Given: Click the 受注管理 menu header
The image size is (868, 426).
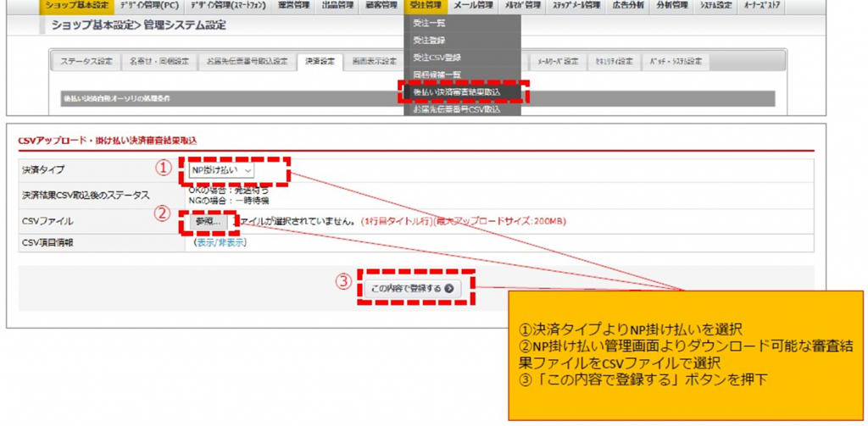Looking at the screenshot, I should click(x=426, y=6).
